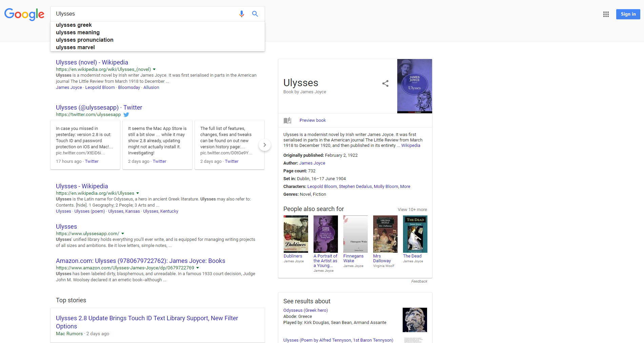Screen dimensions: 644x343
Task: Open the tweet card about the full features list
Action: coord(229,145)
